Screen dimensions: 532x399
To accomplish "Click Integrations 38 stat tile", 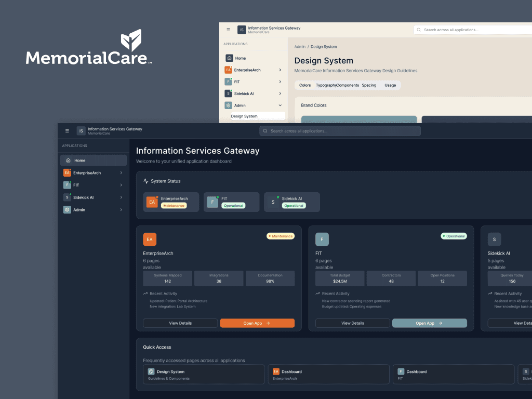I will click(219, 278).
